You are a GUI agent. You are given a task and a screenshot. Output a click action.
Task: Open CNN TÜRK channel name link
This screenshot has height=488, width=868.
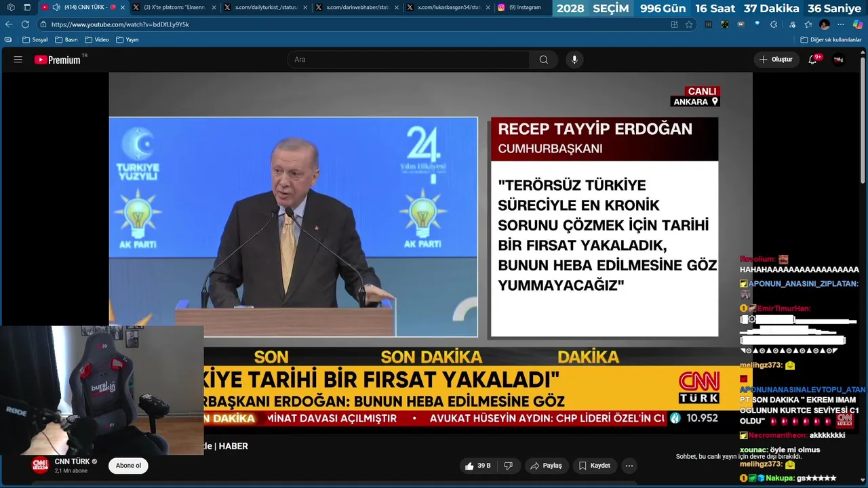[x=73, y=462]
